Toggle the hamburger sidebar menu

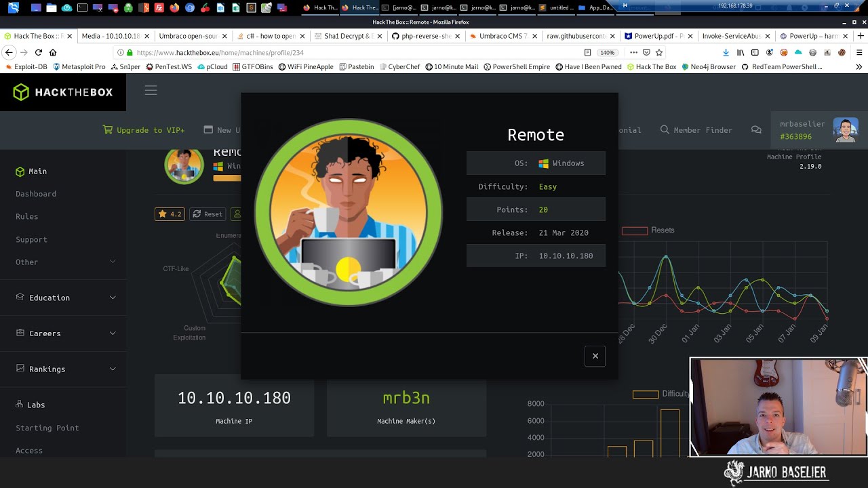tap(151, 90)
